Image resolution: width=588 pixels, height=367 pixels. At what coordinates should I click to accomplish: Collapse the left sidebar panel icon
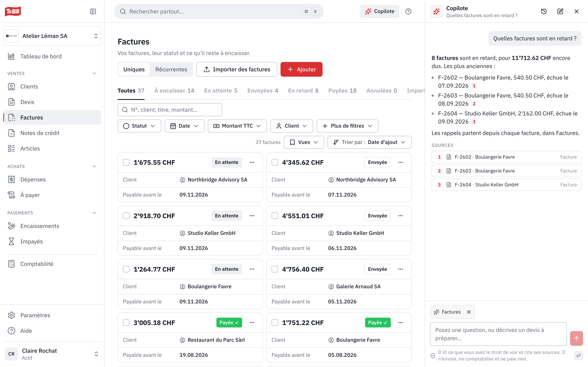tap(93, 11)
